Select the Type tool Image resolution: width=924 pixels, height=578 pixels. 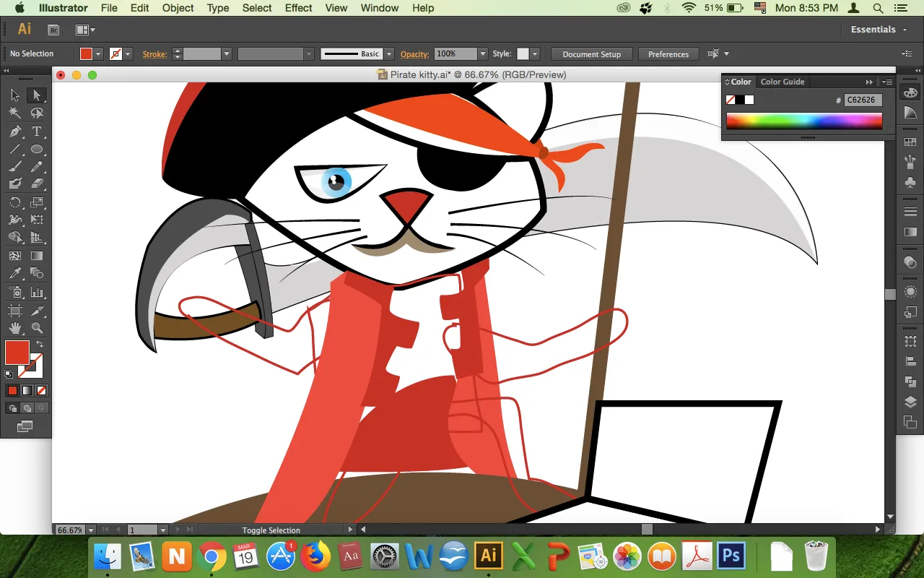pyautogui.click(x=37, y=131)
